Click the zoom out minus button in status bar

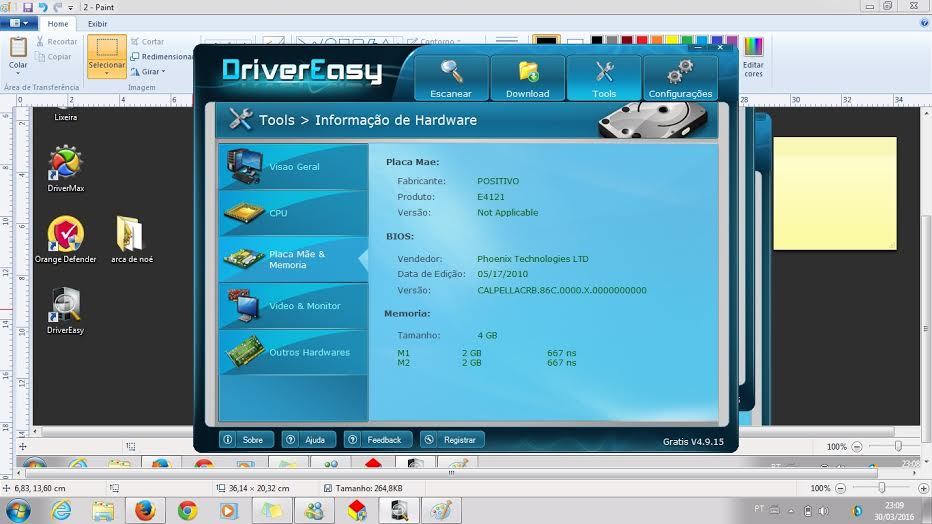pos(840,488)
